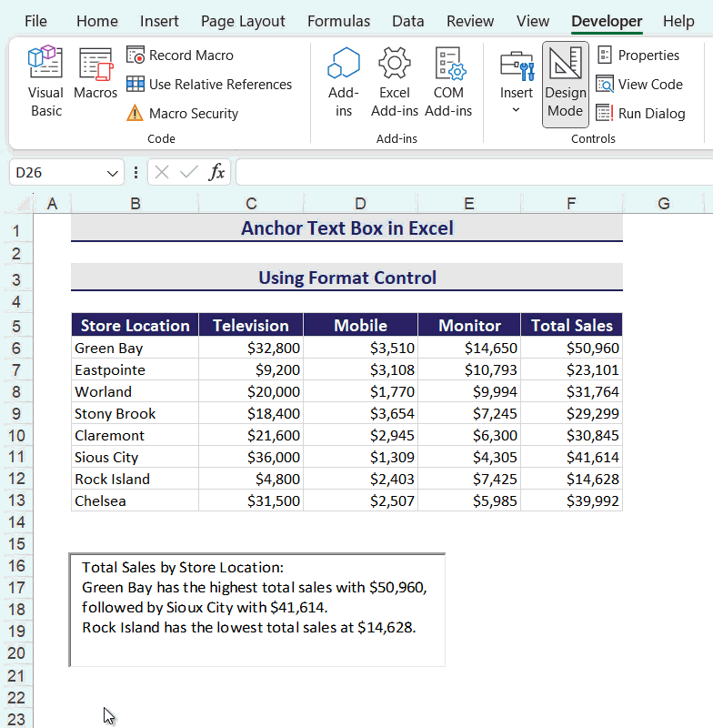The height and width of the screenshot is (728, 713).
Task: Switch to the Home tab
Action: 97,21
